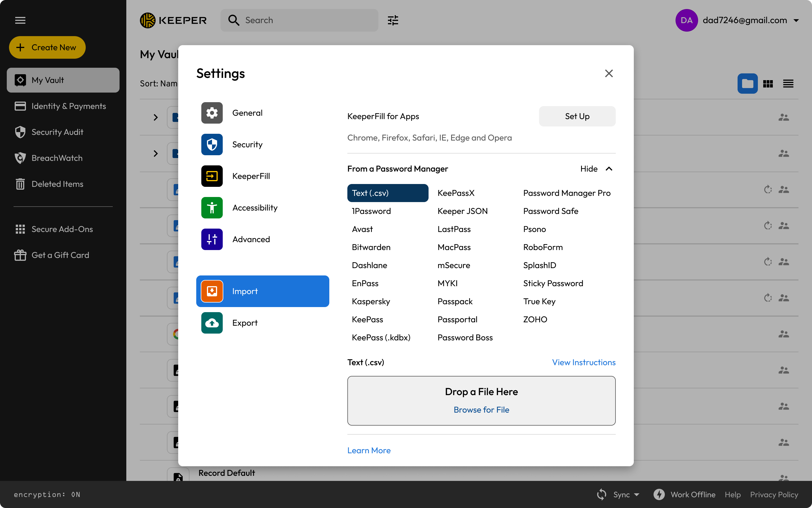Close the Settings dialog

609,73
